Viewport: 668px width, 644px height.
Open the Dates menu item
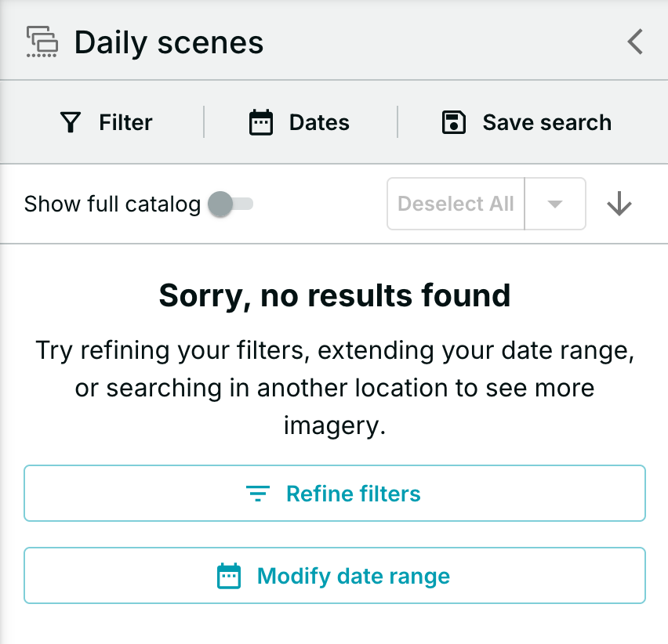pyautogui.click(x=299, y=122)
